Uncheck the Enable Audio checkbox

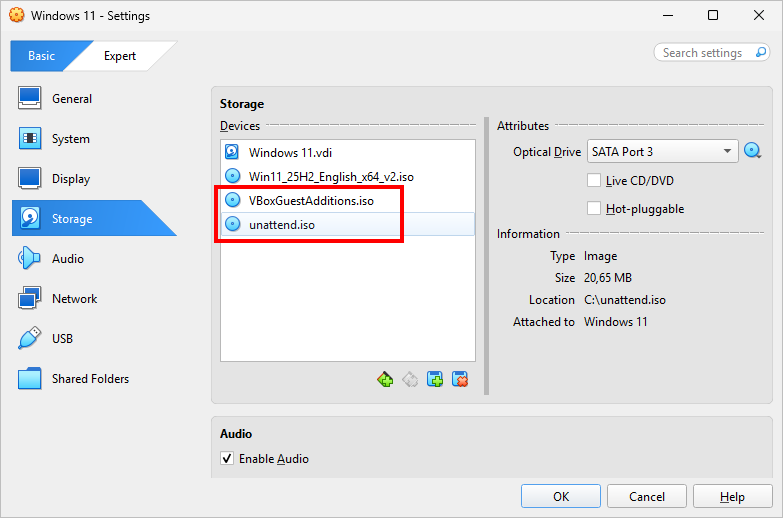point(227,458)
